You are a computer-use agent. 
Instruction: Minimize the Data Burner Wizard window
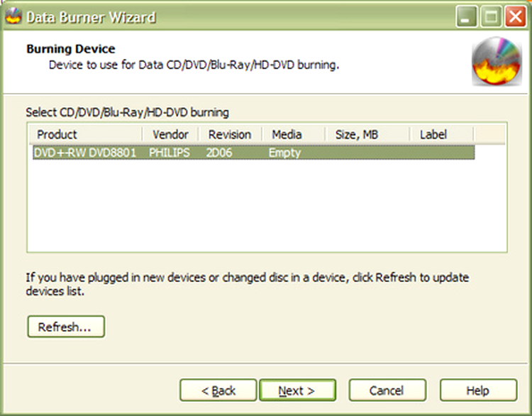(467, 16)
